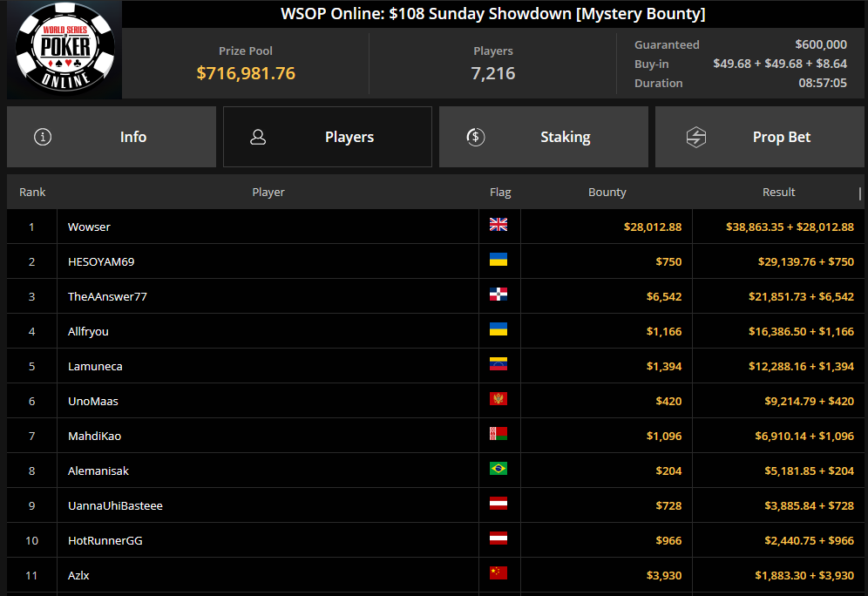Click the result $12,288.16 + $1,394

pos(802,366)
